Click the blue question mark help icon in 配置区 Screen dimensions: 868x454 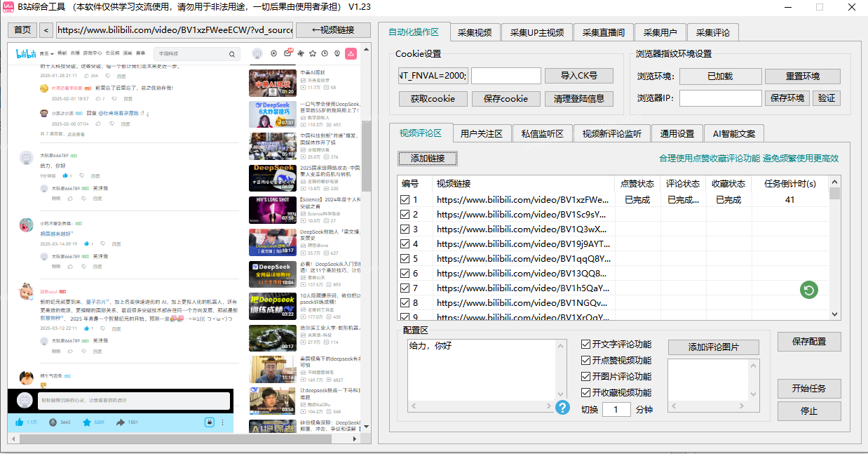point(562,408)
